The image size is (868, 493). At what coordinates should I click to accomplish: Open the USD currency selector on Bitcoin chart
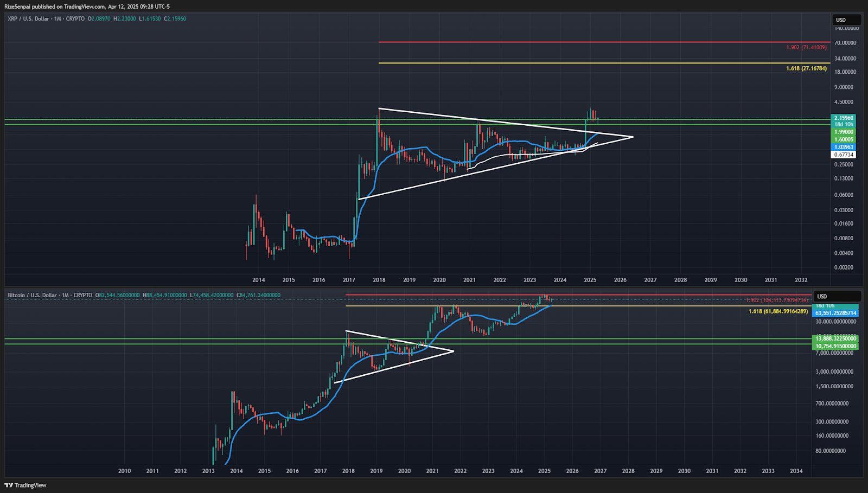(x=838, y=296)
